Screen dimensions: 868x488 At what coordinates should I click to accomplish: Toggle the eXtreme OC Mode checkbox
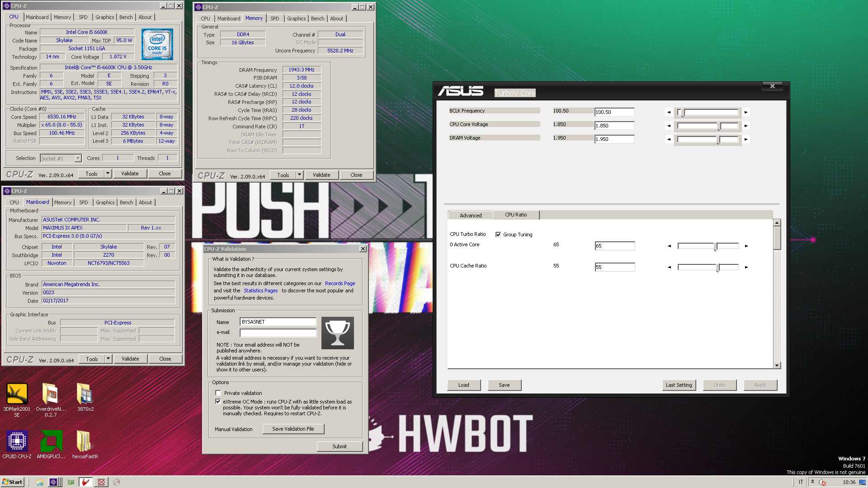pyautogui.click(x=218, y=401)
